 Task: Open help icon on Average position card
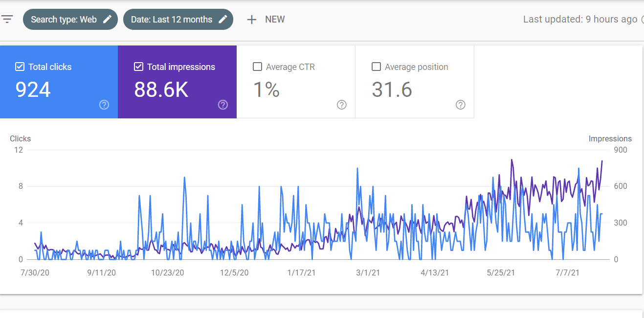tap(460, 105)
